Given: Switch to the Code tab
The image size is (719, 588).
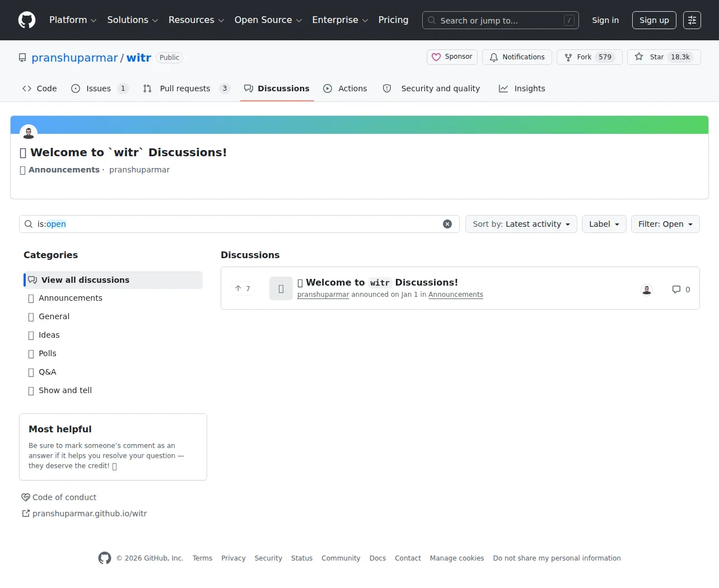Looking at the screenshot, I should pos(39,88).
